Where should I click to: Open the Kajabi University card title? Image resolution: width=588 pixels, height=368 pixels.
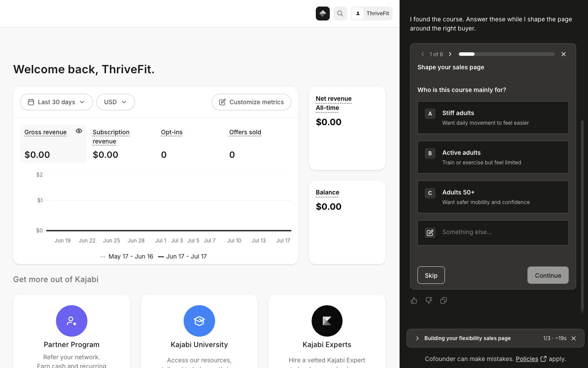point(199,344)
